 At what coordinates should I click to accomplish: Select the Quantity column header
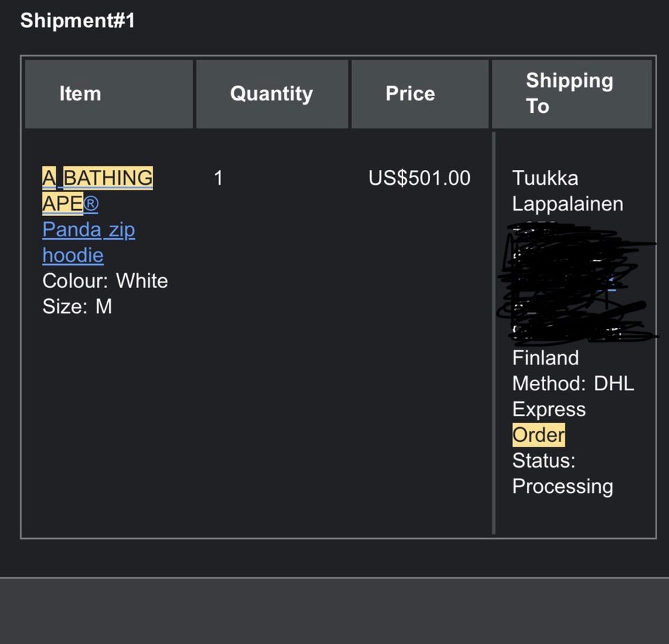click(x=271, y=93)
